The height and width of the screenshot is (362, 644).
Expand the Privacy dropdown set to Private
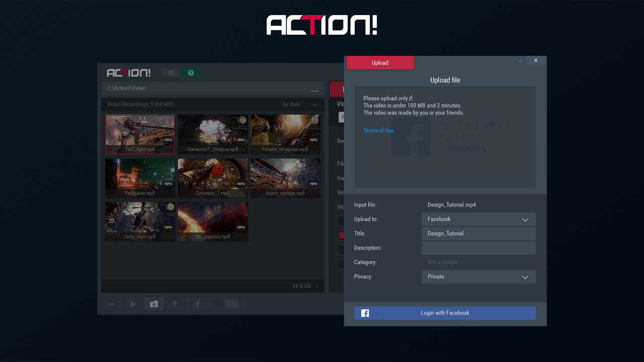click(478, 277)
